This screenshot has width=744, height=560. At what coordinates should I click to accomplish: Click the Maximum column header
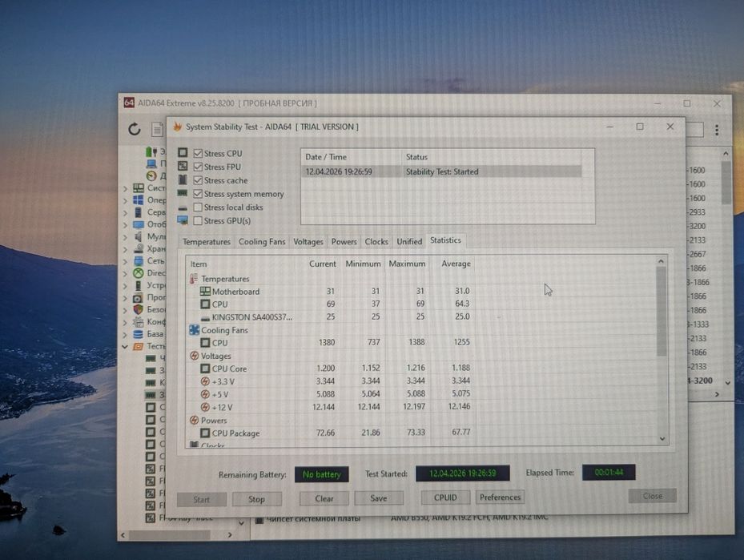407,264
